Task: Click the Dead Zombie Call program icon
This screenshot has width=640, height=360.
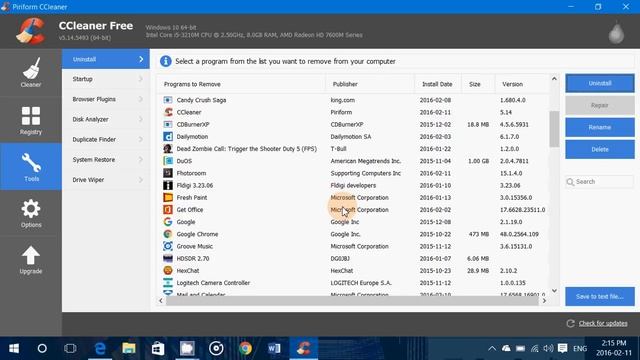Action: tap(168, 149)
